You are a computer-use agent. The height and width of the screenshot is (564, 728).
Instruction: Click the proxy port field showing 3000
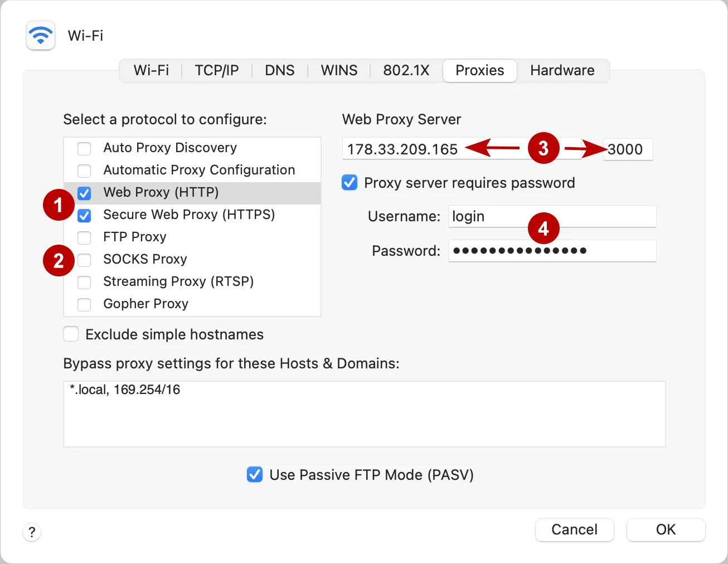628,149
